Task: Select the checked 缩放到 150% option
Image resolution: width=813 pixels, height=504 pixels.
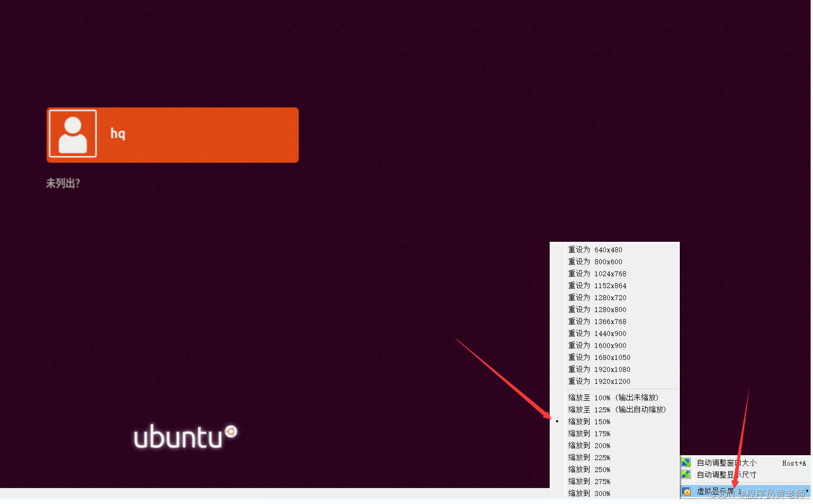Action: click(614, 422)
